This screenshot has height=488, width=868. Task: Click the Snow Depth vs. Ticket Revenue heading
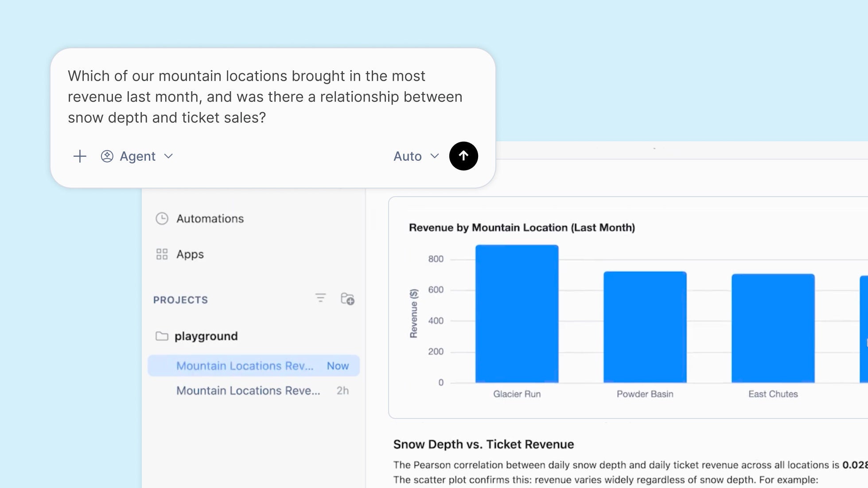click(483, 444)
